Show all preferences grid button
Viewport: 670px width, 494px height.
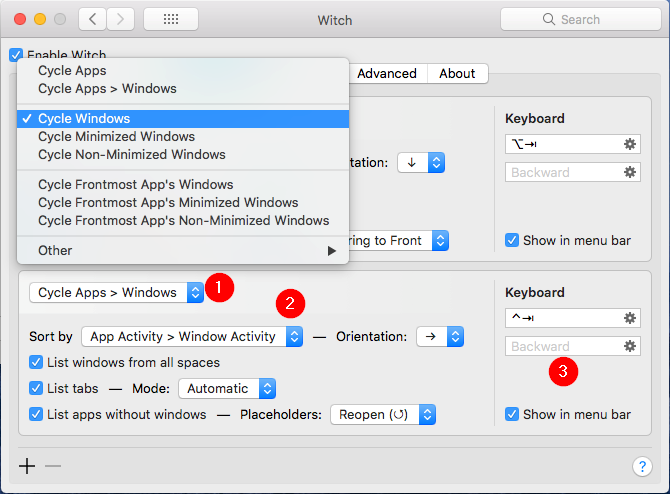pyautogui.click(x=171, y=19)
